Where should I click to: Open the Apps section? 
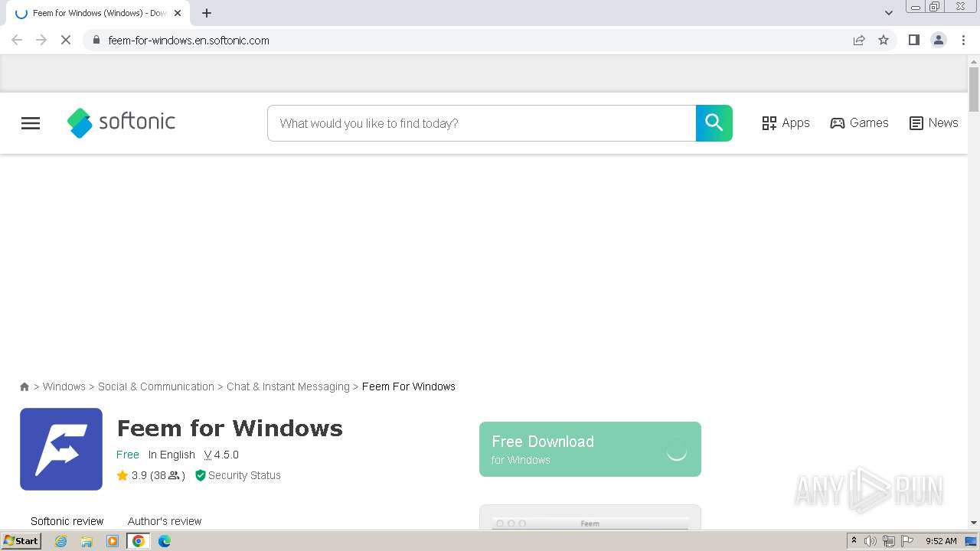coord(786,123)
